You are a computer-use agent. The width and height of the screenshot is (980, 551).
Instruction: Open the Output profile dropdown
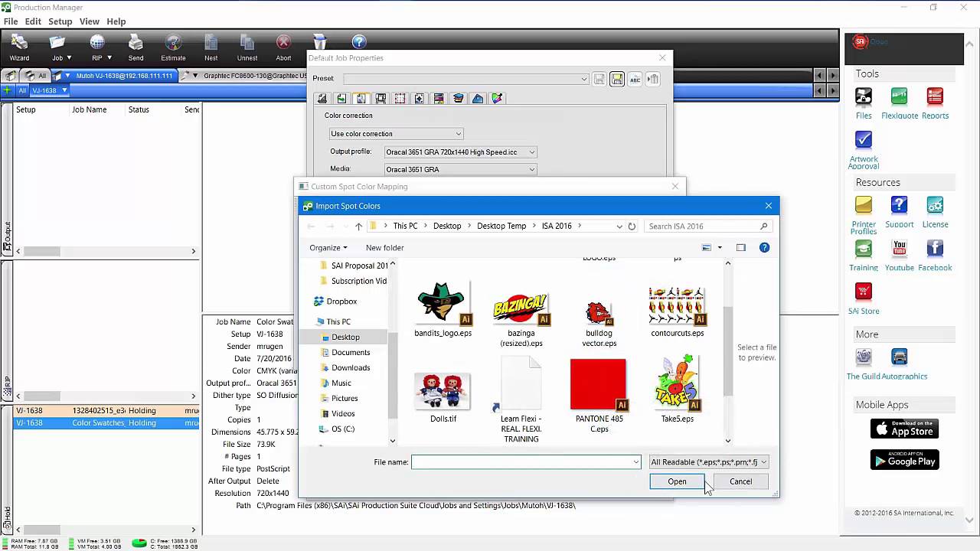[460, 152]
